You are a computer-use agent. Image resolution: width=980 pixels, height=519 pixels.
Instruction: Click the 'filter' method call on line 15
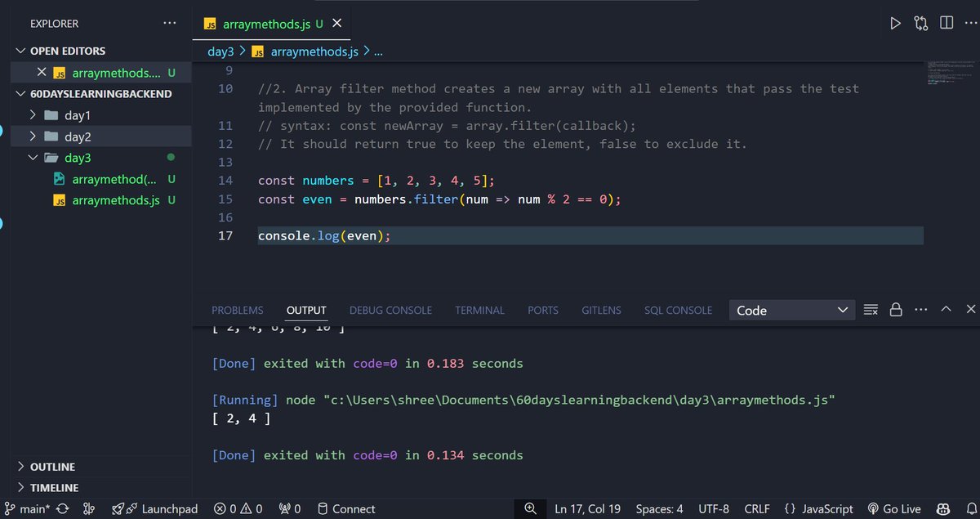pyautogui.click(x=436, y=199)
